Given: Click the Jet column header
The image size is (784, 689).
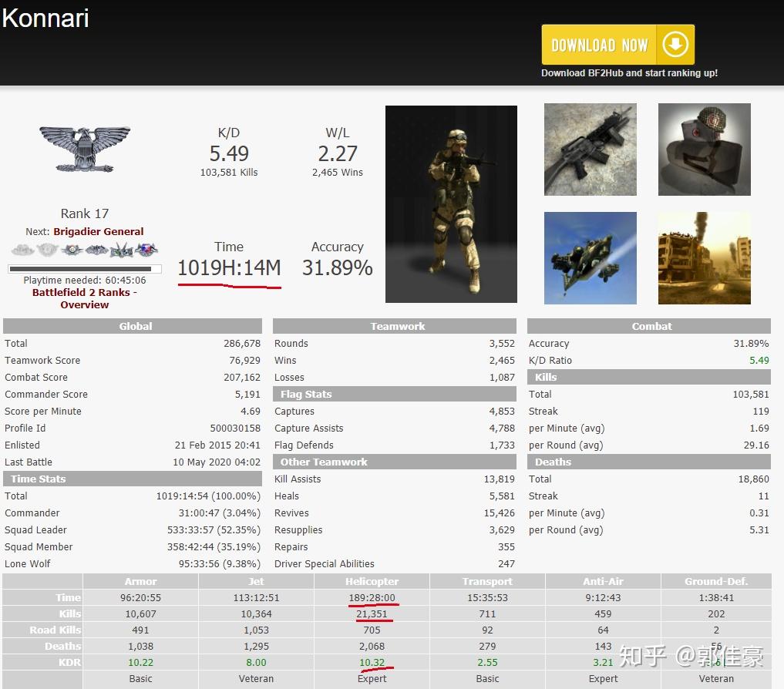Looking at the screenshot, I should [x=256, y=581].
